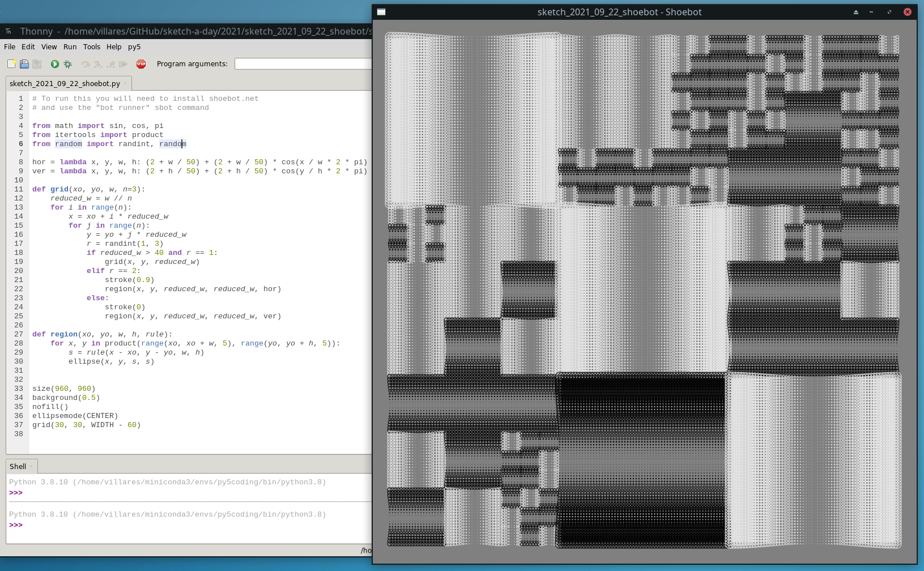Open the Tools menu
Screen dimensions: 924x571
91,47
